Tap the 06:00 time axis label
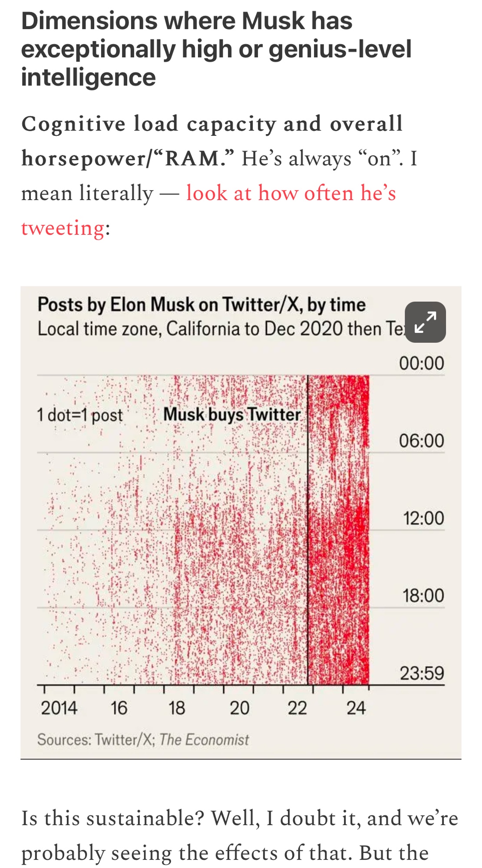 (421, 441)
